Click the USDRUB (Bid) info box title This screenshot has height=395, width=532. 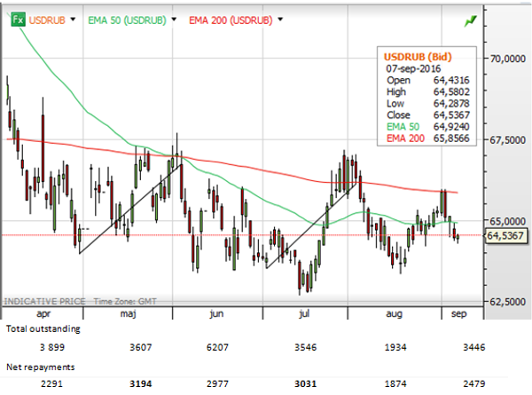[x=418, y=57]
